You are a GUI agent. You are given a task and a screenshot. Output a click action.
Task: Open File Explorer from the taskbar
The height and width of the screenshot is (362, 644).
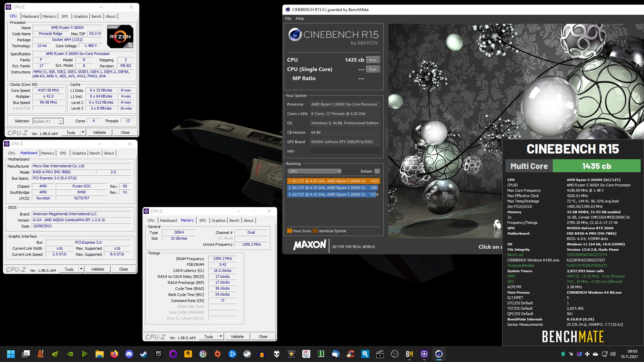point(100,354)
